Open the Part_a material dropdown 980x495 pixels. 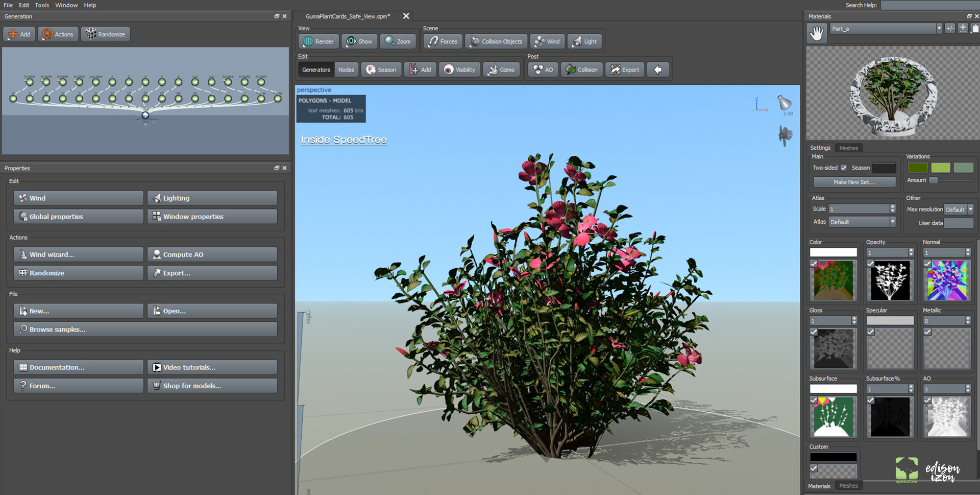pos(939,28)
